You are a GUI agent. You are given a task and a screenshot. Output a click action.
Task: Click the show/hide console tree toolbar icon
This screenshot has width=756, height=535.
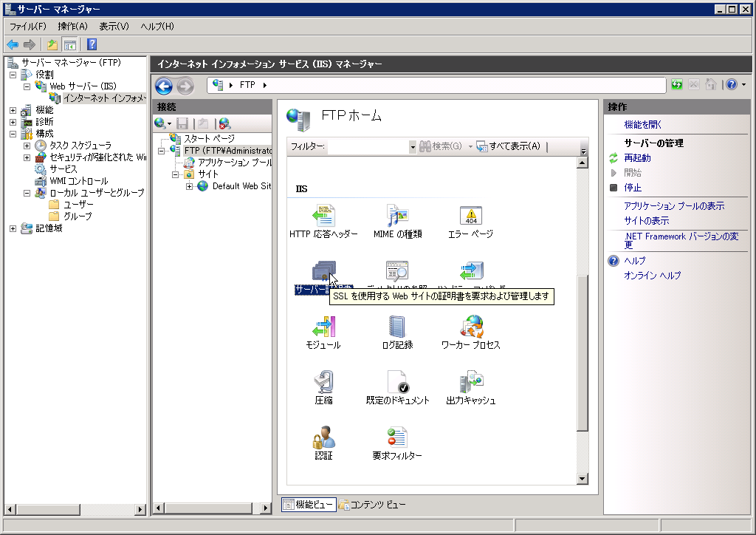pos(70,45)
